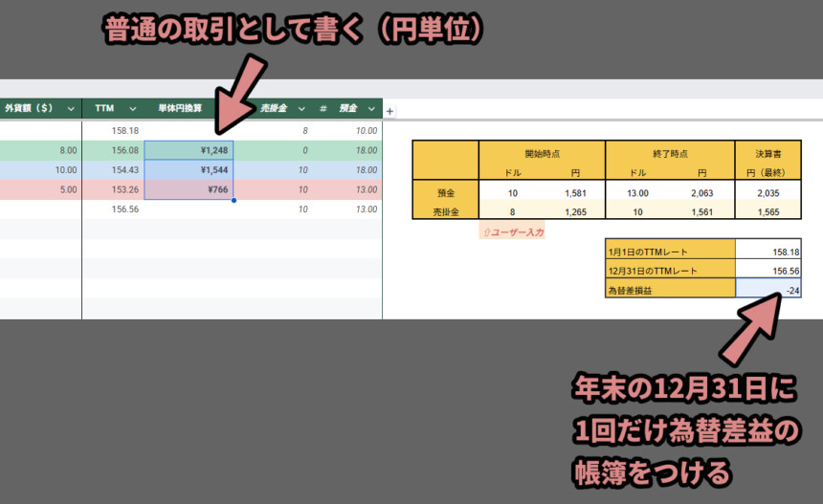Click the 開始時点 預金 yen value 1,581

click(573, 192)
